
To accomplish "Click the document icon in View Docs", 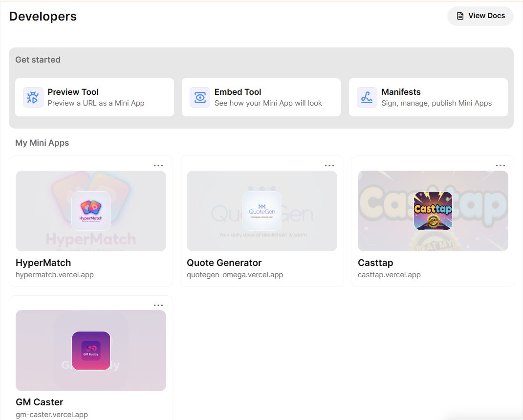I will 460,16.
